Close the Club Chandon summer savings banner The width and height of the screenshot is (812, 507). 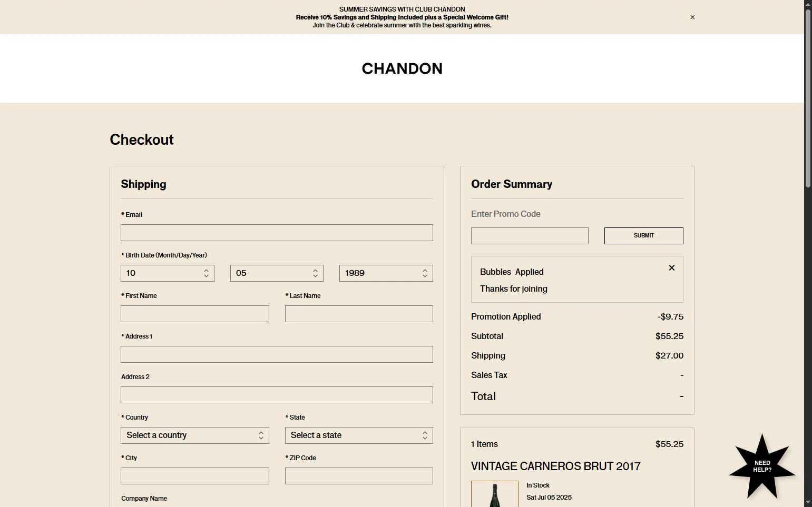[x=692, y=17]
